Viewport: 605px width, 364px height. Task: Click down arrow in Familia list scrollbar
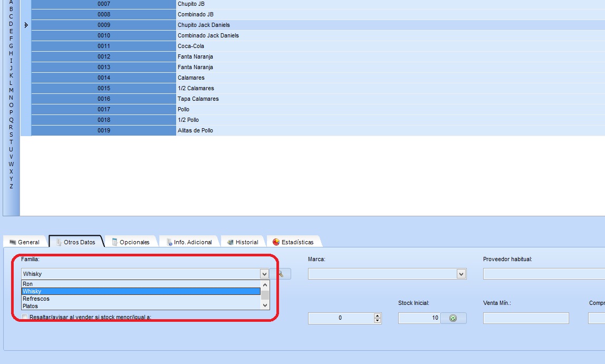pos(265,305)
